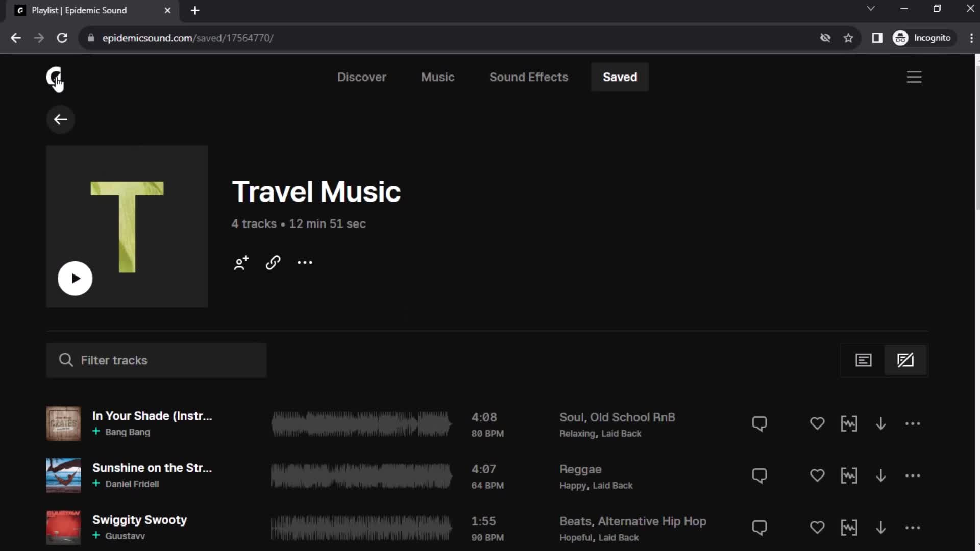The height and width of the screenshot is (551, 980).
Task: Click the share/link icon on the playlist
Action: click(x=273, y=262)
